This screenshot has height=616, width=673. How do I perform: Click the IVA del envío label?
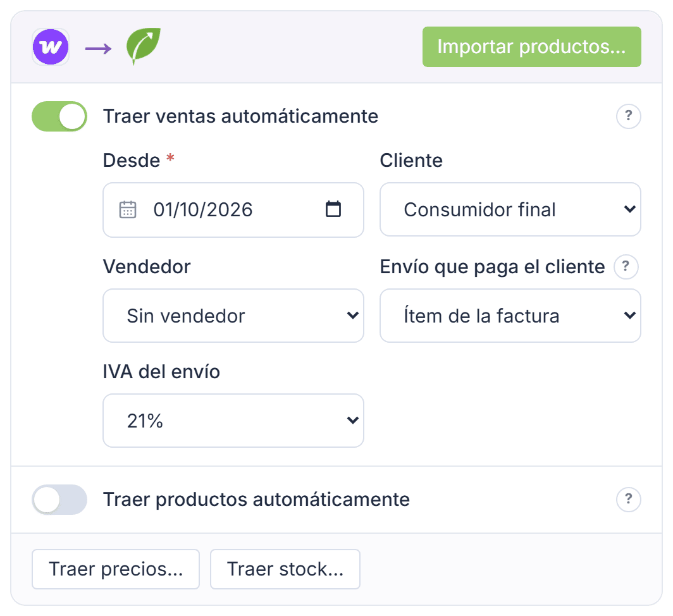coord(161,372)
